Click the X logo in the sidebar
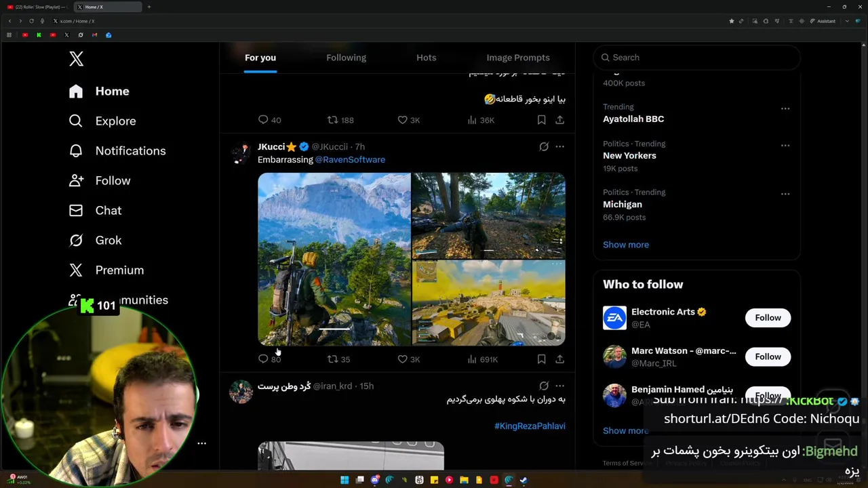 coord(76,59)
